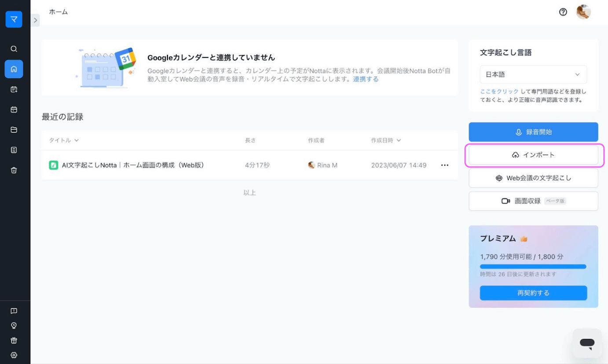Open the calendar-plus schedule sidebar icon
608x364 pixels.
click(14, 89)
